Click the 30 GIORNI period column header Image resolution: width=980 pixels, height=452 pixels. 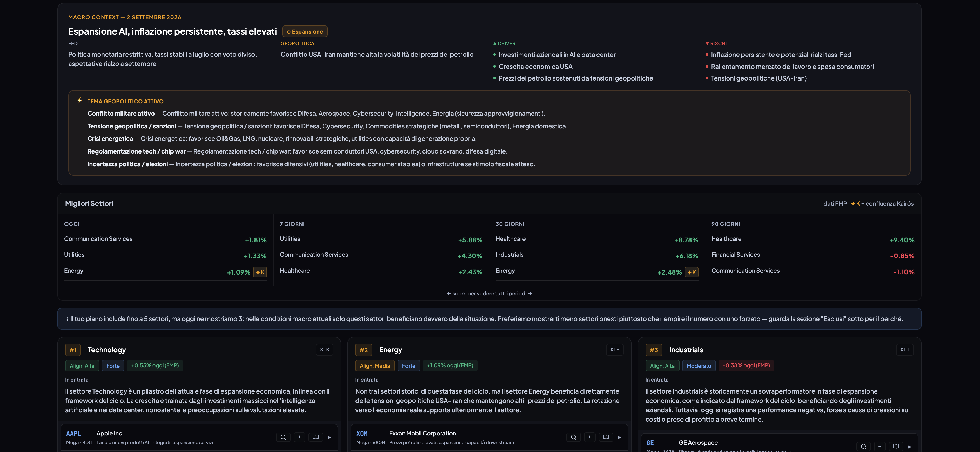(510, 224)
